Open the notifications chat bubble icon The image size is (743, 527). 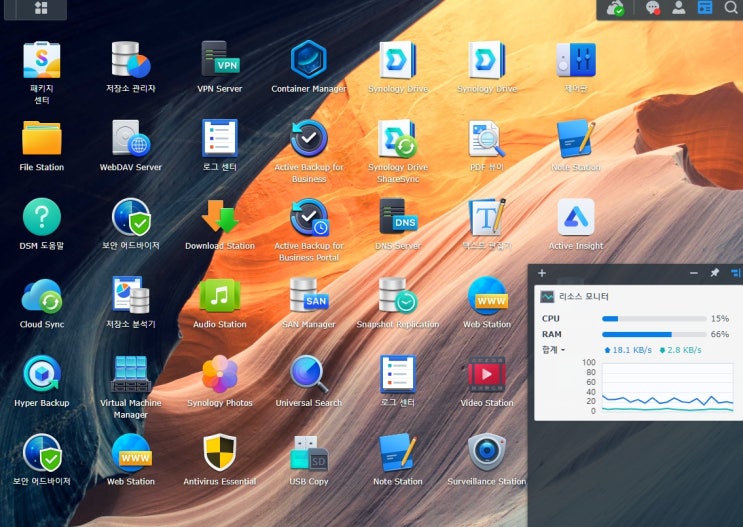(x=653, y=8)
